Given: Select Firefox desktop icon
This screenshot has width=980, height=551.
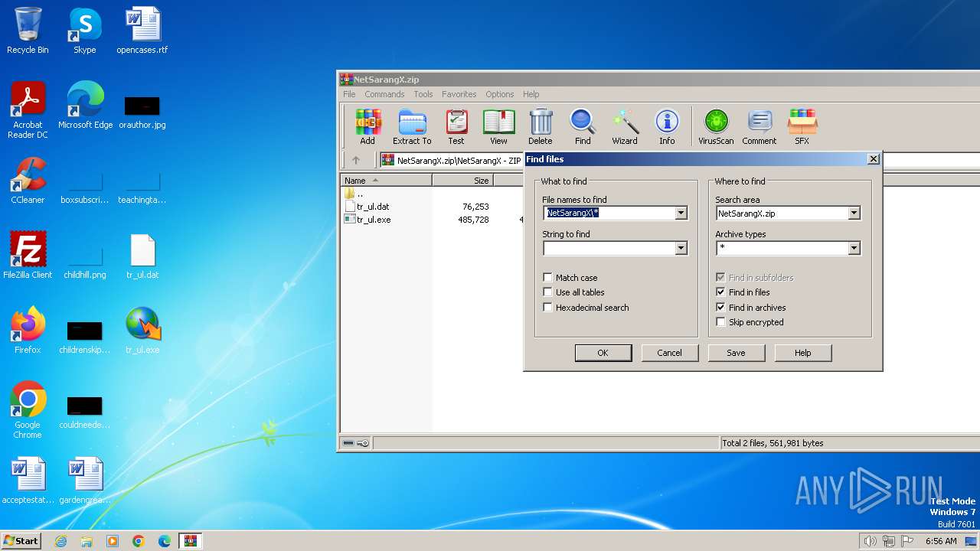Looking at the screenshot, I should coord(28,331).
